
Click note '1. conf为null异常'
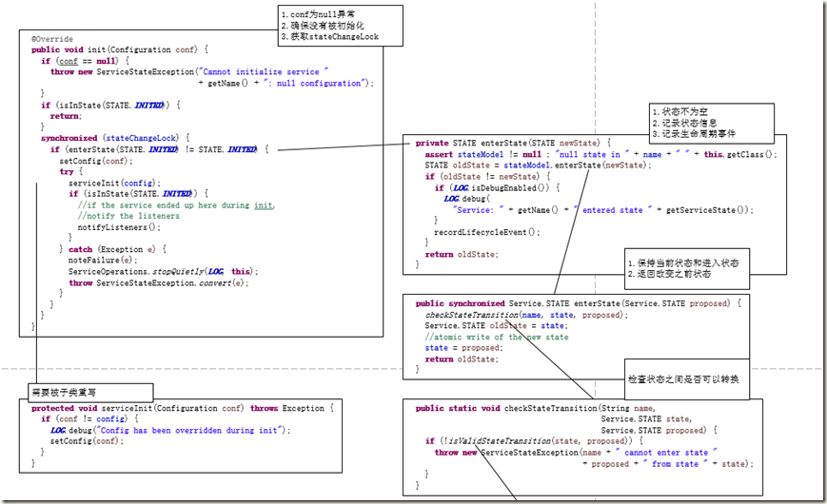pyautogui.click(x=318, y=14)
